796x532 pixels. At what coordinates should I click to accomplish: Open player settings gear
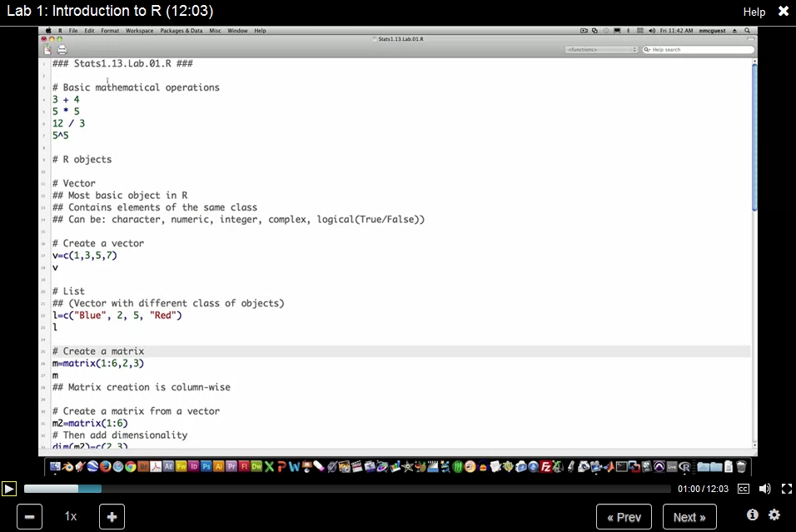click(774, 515)
